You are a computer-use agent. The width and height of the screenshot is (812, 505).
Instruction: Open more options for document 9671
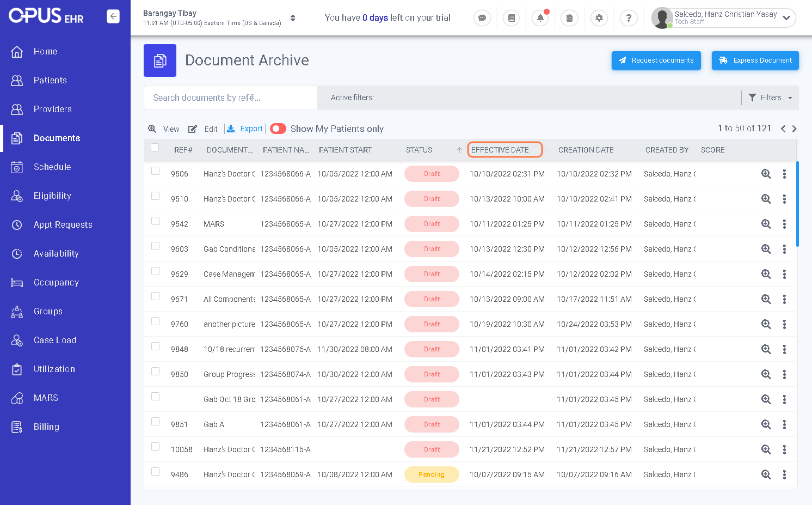coord(784,299)
